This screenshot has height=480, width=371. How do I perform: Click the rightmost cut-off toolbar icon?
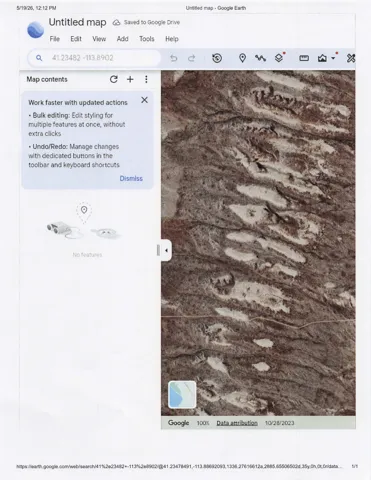click(351, 58)
